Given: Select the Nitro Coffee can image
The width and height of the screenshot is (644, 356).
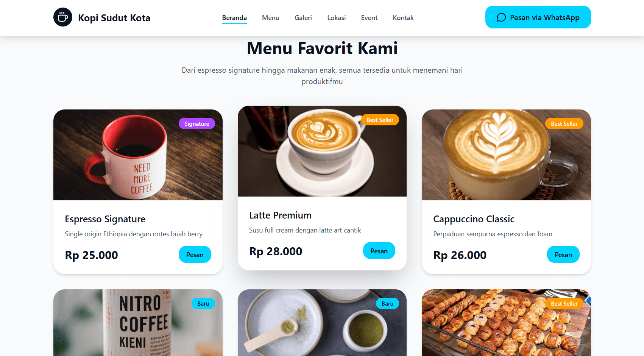Looking at the screenshot, I should (138, 323).
